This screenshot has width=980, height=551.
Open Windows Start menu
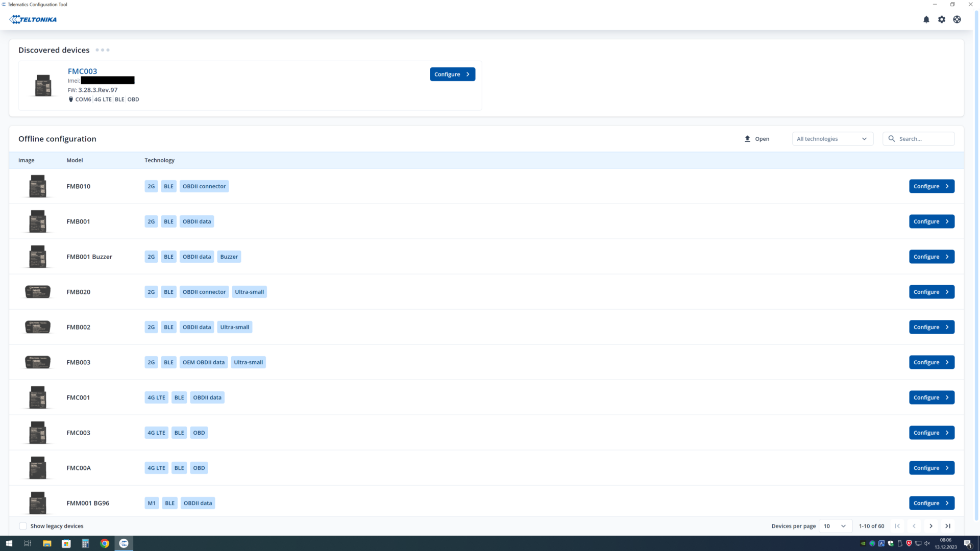click(x=9, y=543)
